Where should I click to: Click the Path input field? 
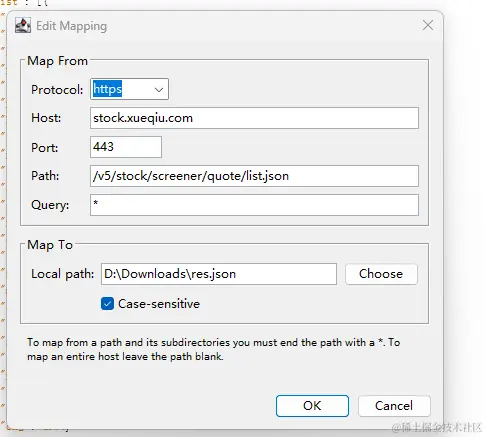click(x=254, y=176)
